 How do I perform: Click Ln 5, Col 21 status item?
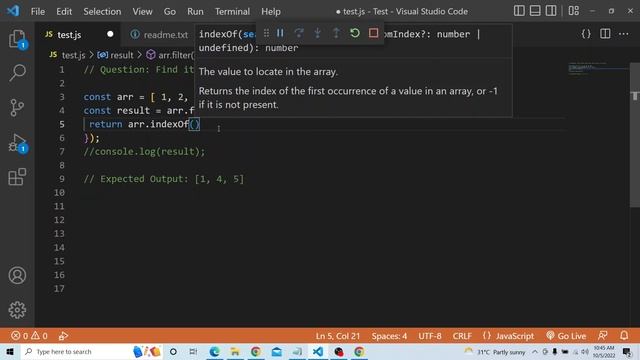click(x=338, y=336)
